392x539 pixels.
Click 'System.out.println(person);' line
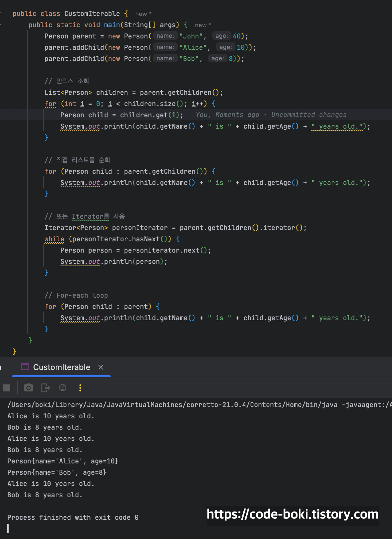[114, 262]
